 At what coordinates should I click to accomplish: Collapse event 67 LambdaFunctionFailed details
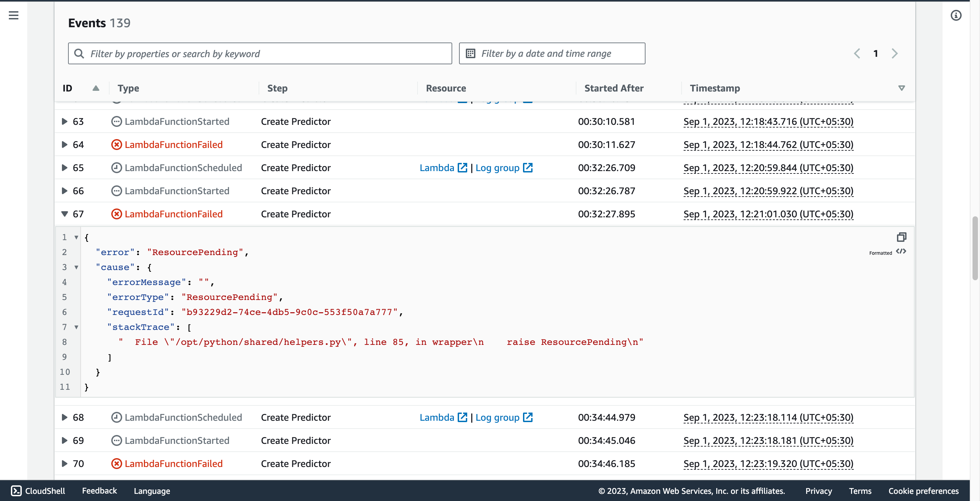coord(64,214)
